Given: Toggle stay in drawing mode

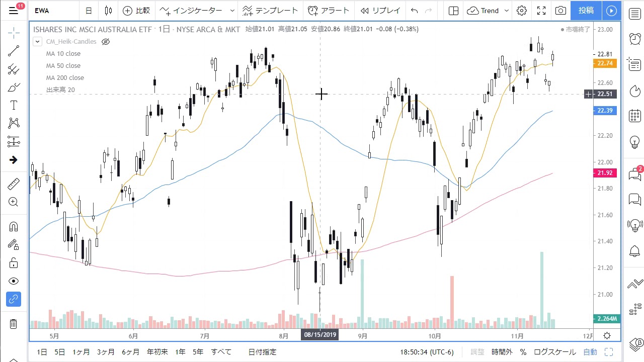Looking at the screenshot, I should (14, 245).
